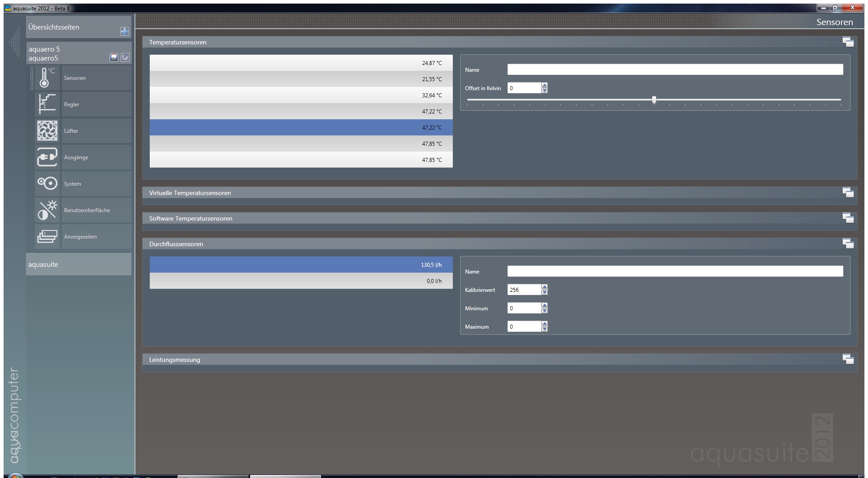Select the 24,87 °C temperature sensor row
Viewport: 868px width, 478px height.
coord(301,63)
